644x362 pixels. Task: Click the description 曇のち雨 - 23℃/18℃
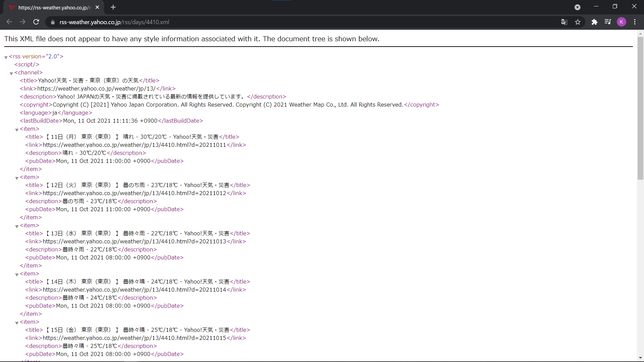[x=90, y=201]
